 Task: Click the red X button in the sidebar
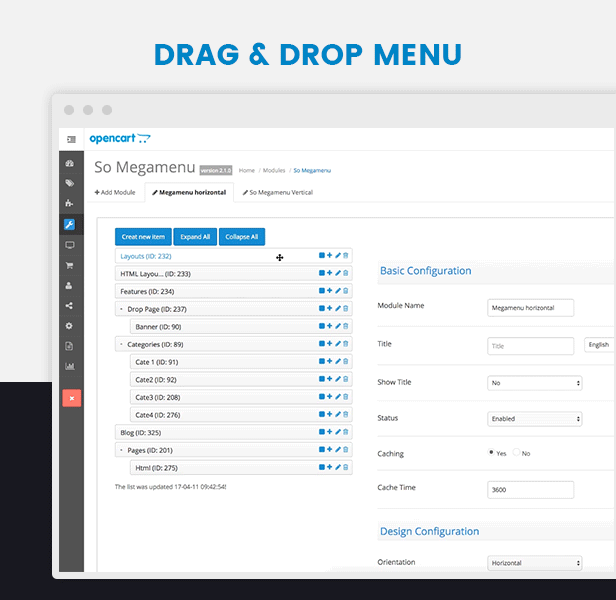point(71,397)
